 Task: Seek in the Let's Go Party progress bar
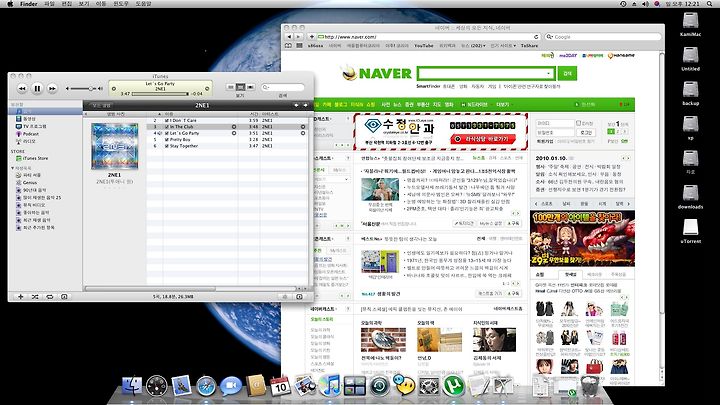click(160, 94)
